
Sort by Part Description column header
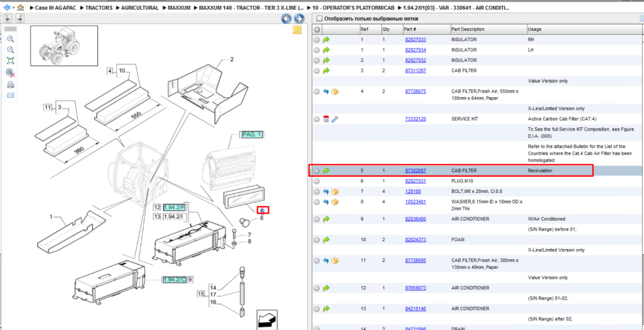pos(468,29)
